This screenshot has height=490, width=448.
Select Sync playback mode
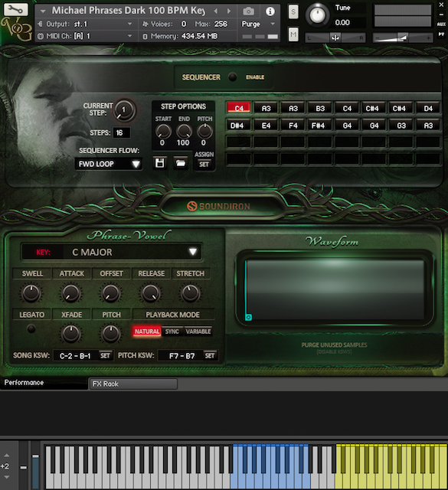pos(172,332)
